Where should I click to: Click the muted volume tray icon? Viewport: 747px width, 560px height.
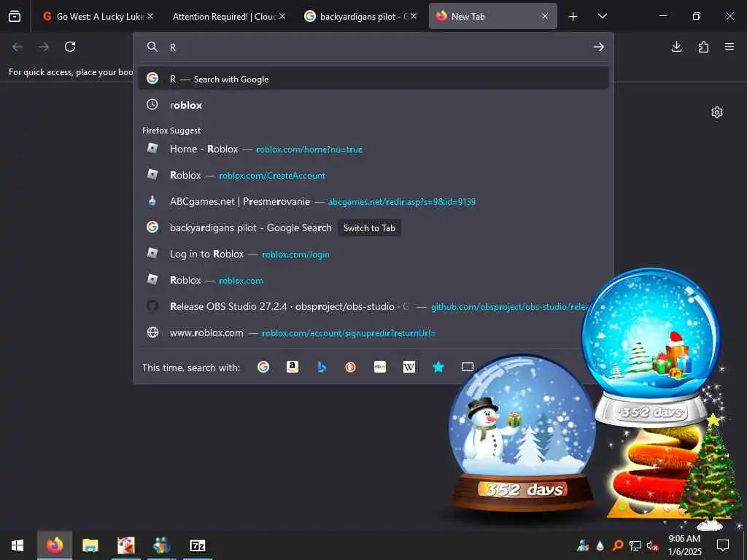pyautogui.click(x=652, y=545)
